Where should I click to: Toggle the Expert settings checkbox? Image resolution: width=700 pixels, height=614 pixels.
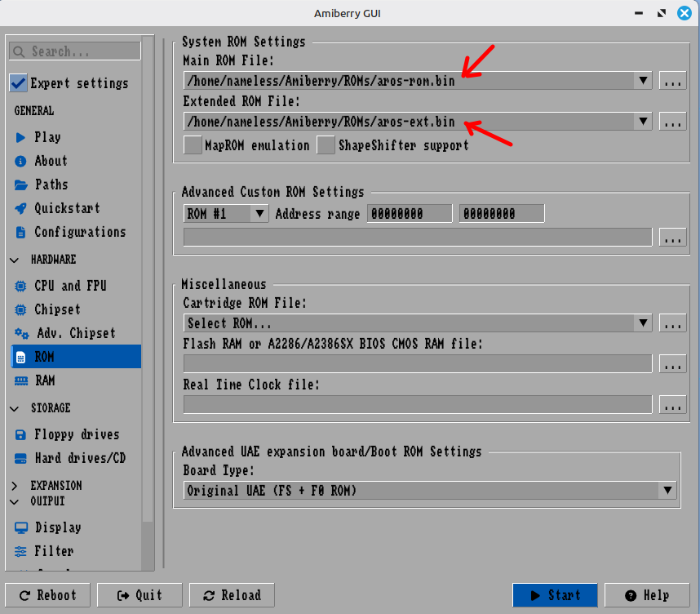(x=18, y=83)
